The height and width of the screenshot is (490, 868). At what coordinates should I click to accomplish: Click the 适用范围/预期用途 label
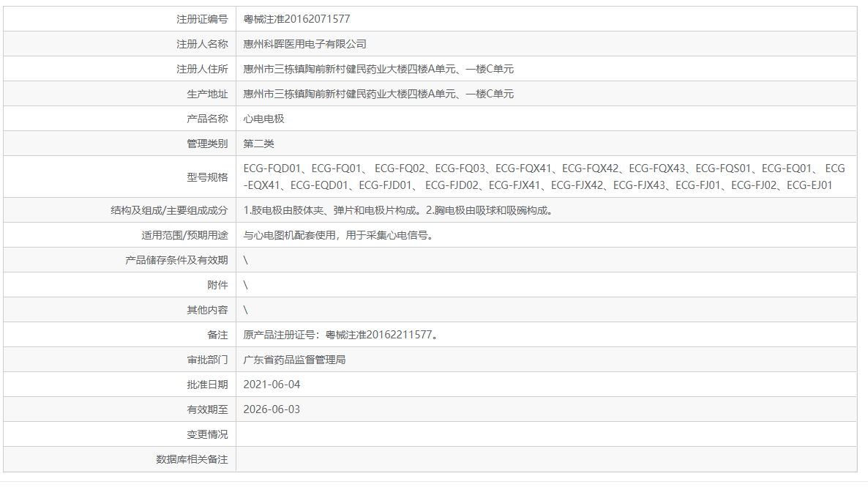[x=184, y=235]
